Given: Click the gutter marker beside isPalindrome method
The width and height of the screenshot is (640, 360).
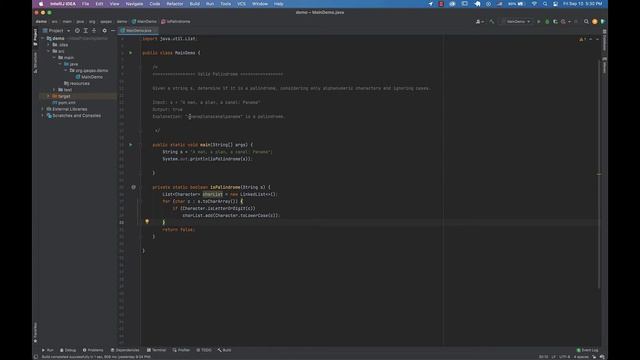Looking at the screenshot, I should (x=133, y=187).
